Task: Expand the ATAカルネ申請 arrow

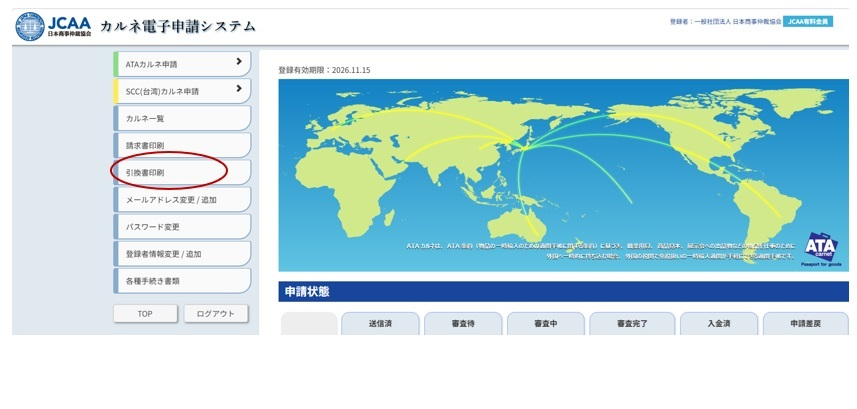Action: click(238, 63)
